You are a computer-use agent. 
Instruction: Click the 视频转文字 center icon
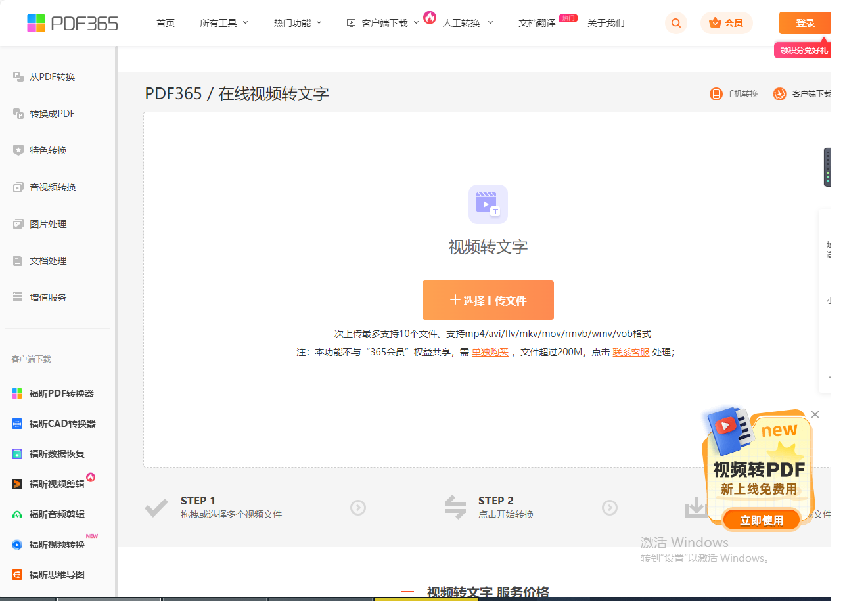click(x=488, y=204)
